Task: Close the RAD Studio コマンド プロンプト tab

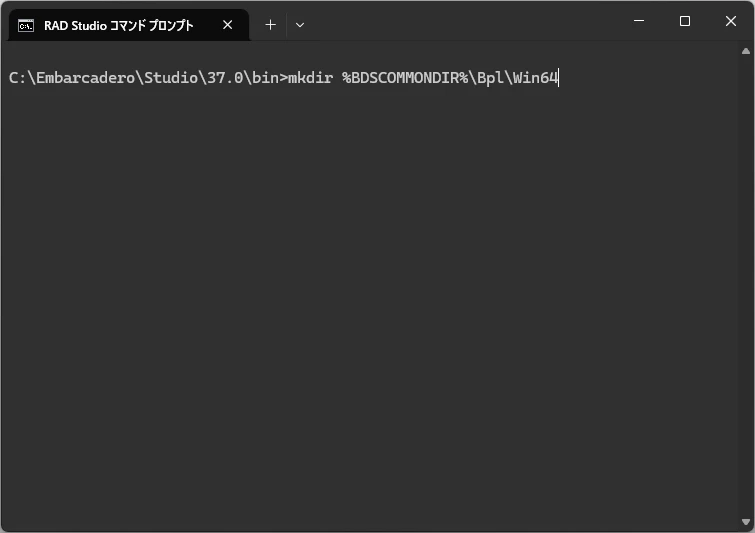Action: [x=228, y=25]
